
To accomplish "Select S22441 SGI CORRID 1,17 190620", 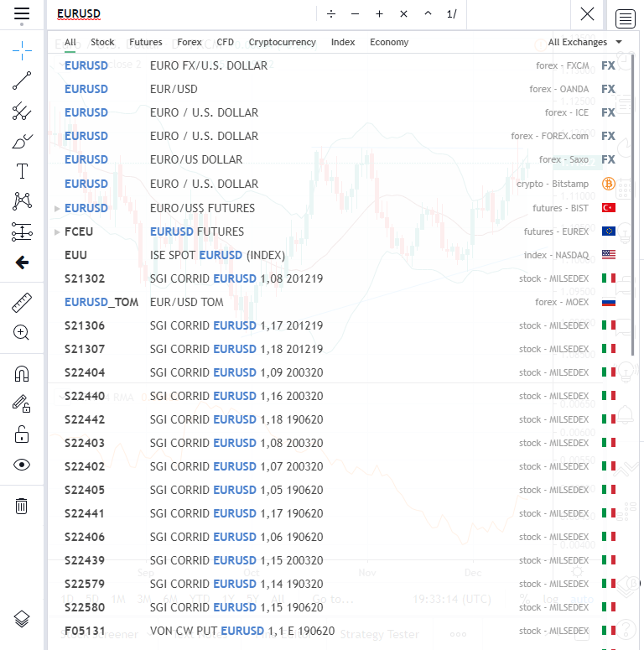I will coord(339,513).
